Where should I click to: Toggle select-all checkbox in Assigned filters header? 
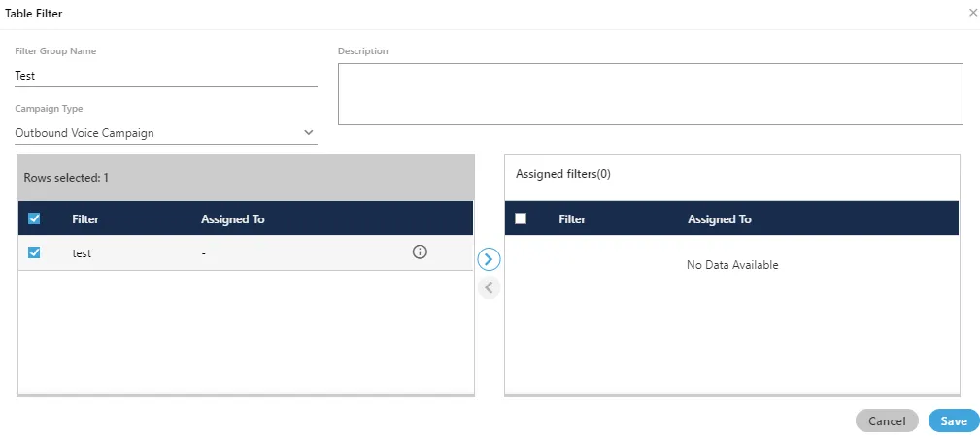[x=520, y=218]
